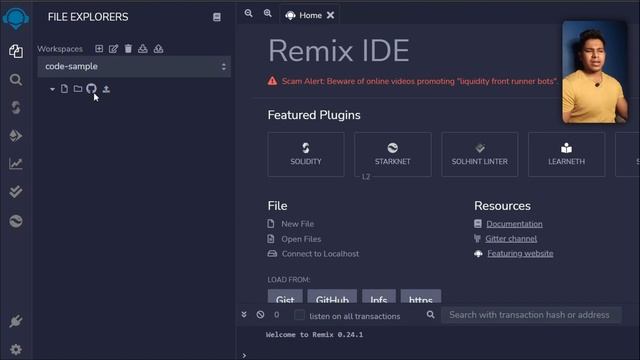Open the Solidity featured plugin

point(306,154)
